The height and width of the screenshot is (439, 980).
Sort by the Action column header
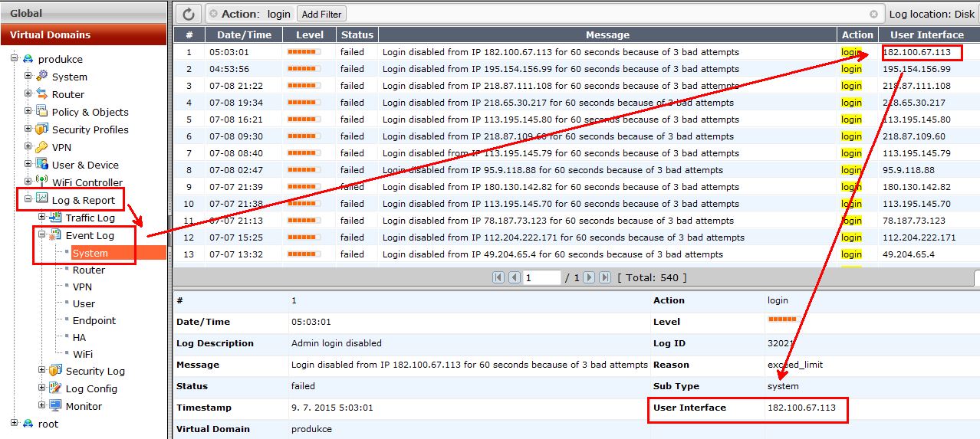pos(857,34)
